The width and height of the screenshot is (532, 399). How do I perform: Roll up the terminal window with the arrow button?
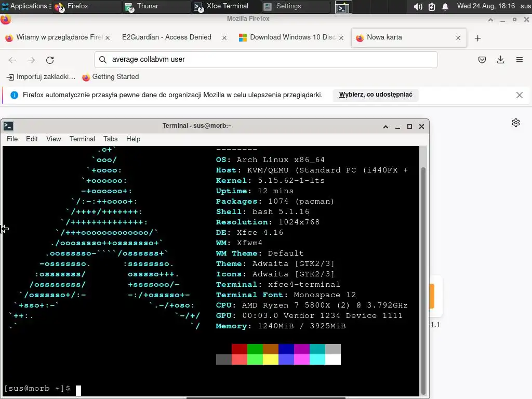pos(386,127)
